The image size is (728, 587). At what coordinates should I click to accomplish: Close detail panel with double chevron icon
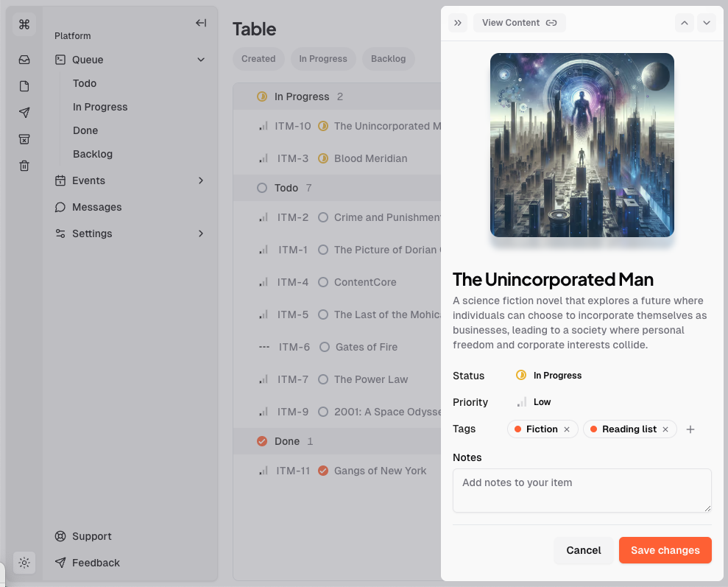[x=458, y=23]
